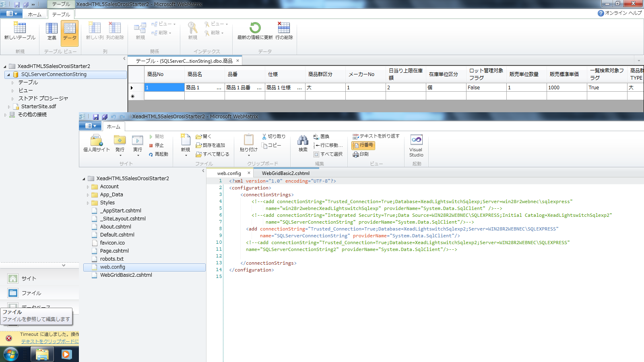644x362 pixels.
Task: Expand その他の接続 node
Action: click(5, 115)
